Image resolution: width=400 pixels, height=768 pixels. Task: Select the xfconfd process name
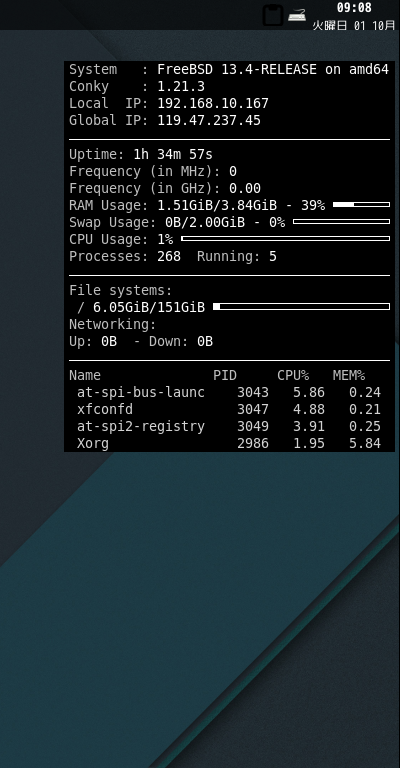point(105,409)
